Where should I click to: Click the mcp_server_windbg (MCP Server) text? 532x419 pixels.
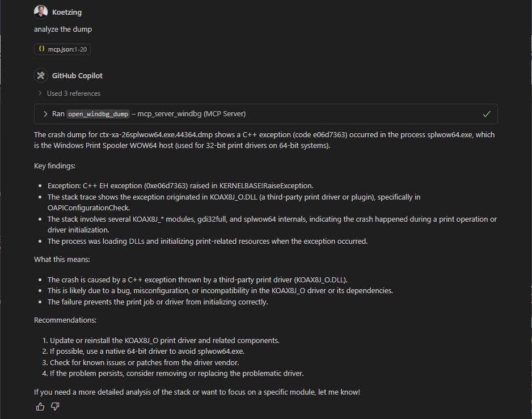pyautogui.click(x=191, y=114)
